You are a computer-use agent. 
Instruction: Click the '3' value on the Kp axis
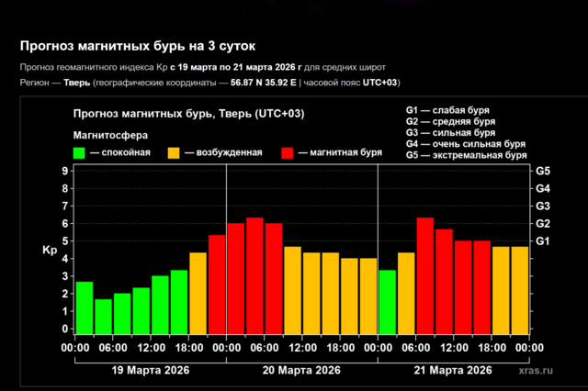coord(65,276)
